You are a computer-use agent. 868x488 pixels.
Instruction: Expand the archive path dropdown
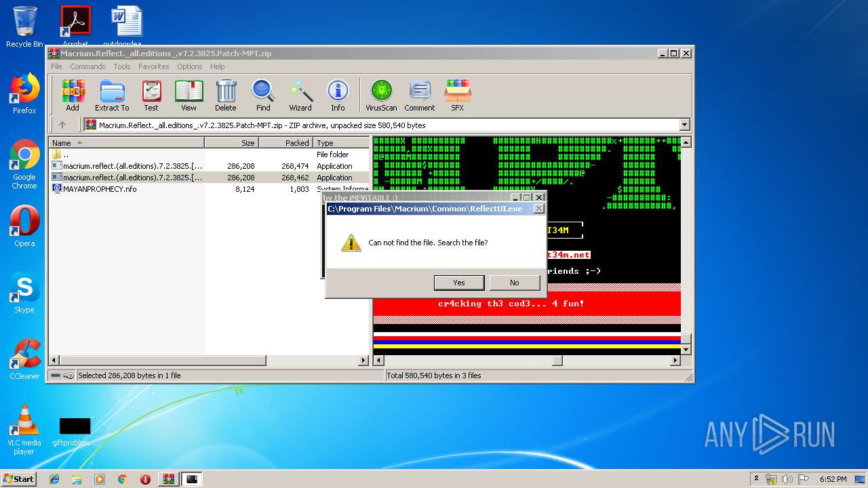pyautogui.click(x=684, y=125)
